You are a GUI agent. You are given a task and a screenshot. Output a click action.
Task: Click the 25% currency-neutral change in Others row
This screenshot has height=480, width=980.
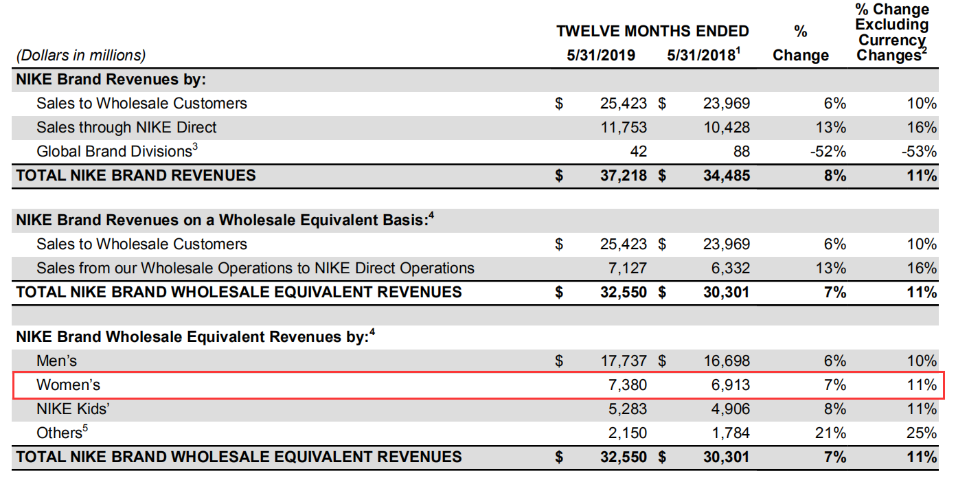(921, 433)
